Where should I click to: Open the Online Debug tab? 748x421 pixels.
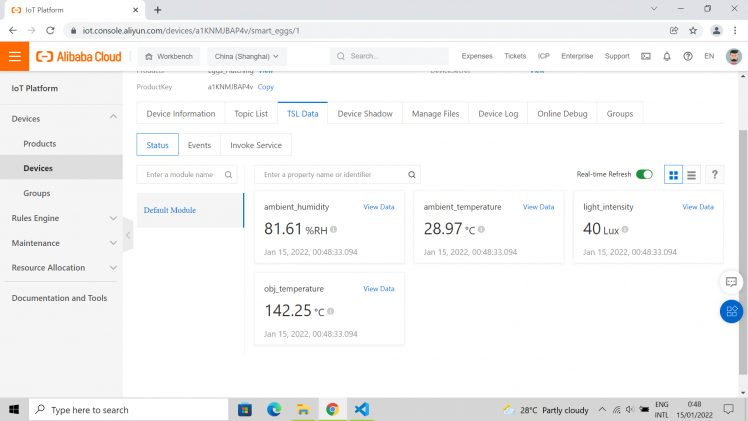pos(562,114)
